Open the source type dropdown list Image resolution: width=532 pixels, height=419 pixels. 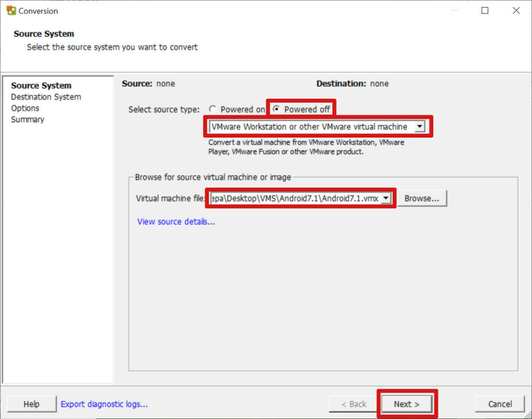click(x=420, y=127)
